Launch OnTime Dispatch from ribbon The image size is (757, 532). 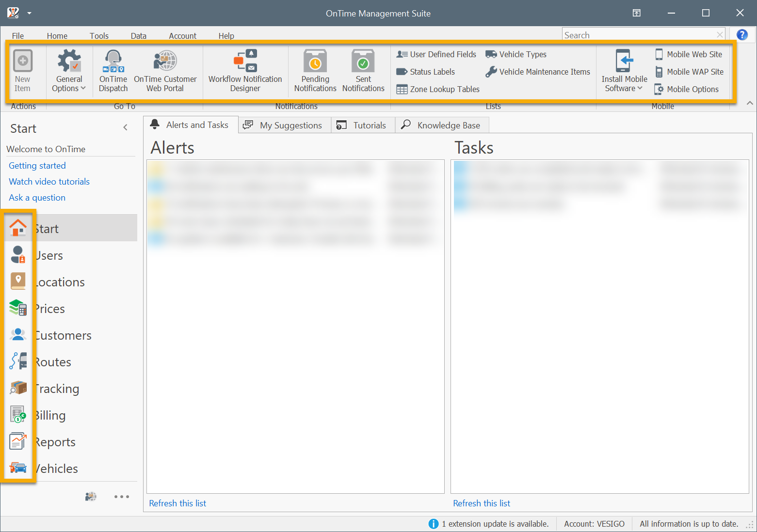(x=113, y=71)
